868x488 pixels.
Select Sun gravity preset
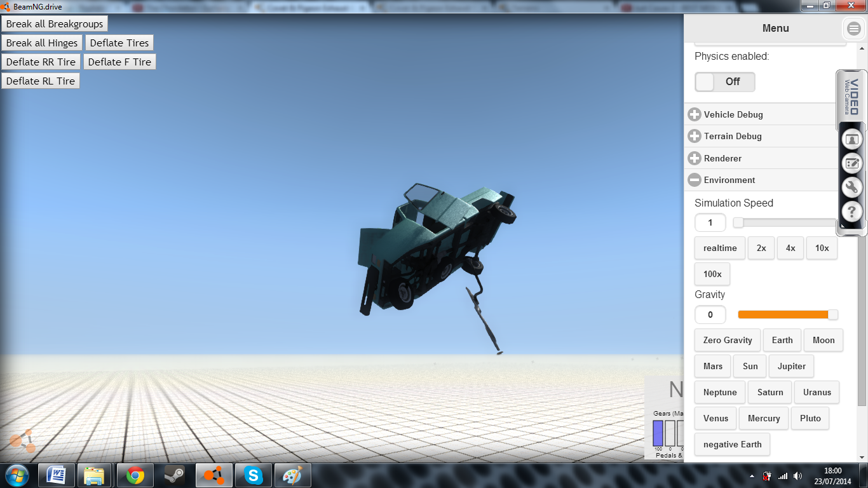click(750, 366)
